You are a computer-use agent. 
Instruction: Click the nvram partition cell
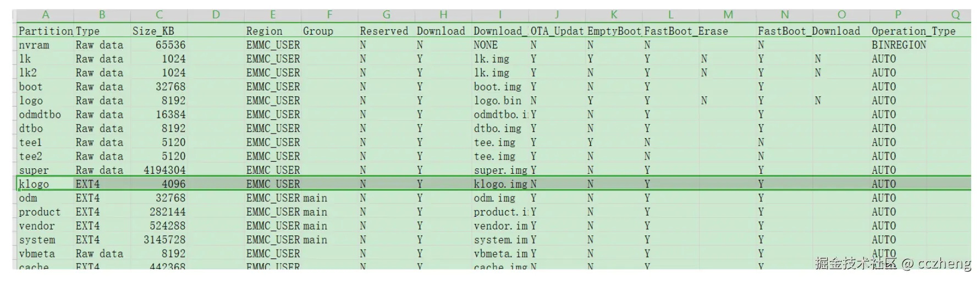(x=45, y=45)
